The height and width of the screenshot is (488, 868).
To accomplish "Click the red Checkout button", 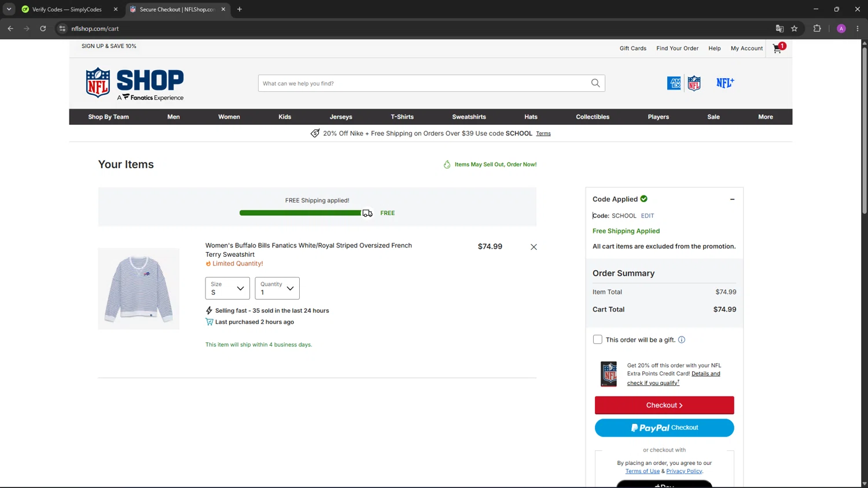I will [664, 405].
